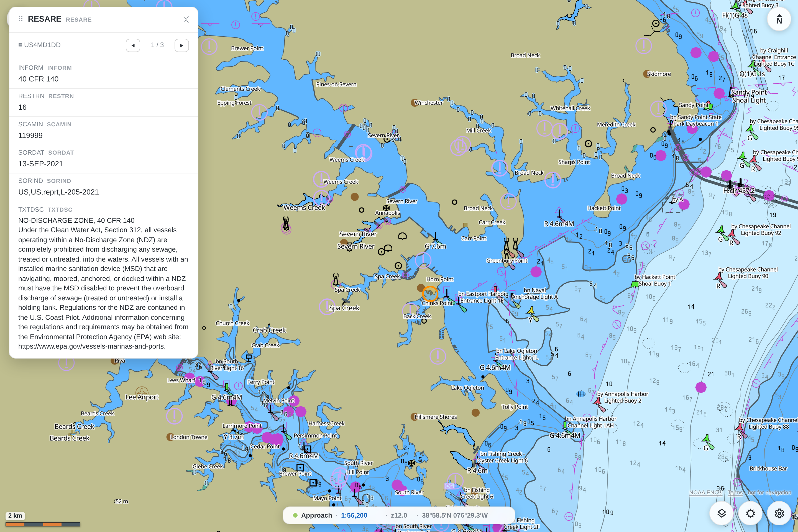Open the map layers button
798x532 pixels.
(721, 513)
